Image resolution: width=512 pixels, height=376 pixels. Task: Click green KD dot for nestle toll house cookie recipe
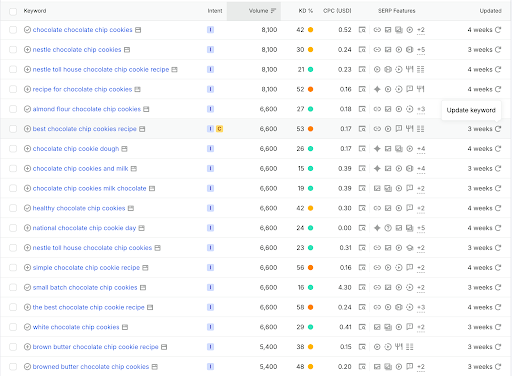[x=310, y=70]
